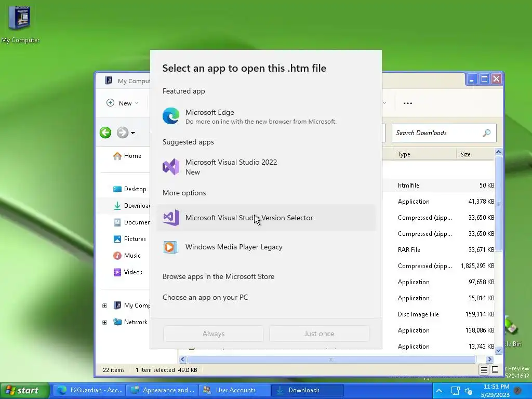Select the htmlfile 50 KB row
Viewport: 532px width, 399px height.
tap(438, 185)
